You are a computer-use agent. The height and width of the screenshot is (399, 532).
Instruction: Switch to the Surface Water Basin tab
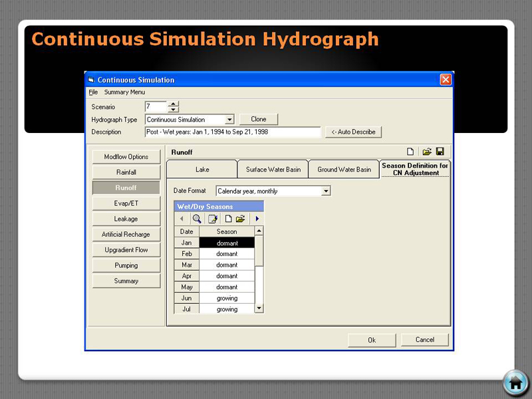tap(273, 170)
